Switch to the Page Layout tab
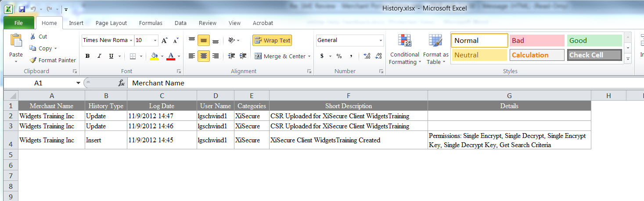 [x=111, y=23]
